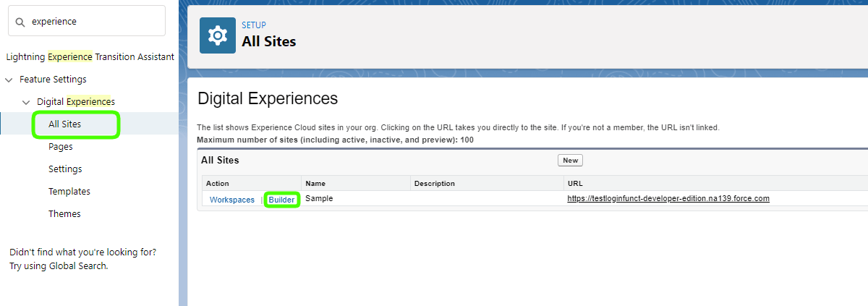868x306 pixels.
Task: Collapse the Feature Settings chevron
Action: (x=9, y=80)
